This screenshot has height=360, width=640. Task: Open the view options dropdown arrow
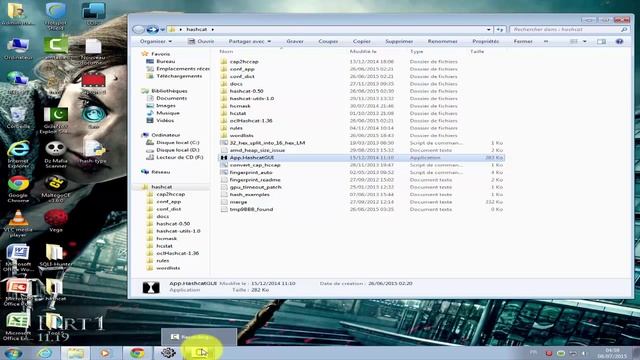pos(584,41)
